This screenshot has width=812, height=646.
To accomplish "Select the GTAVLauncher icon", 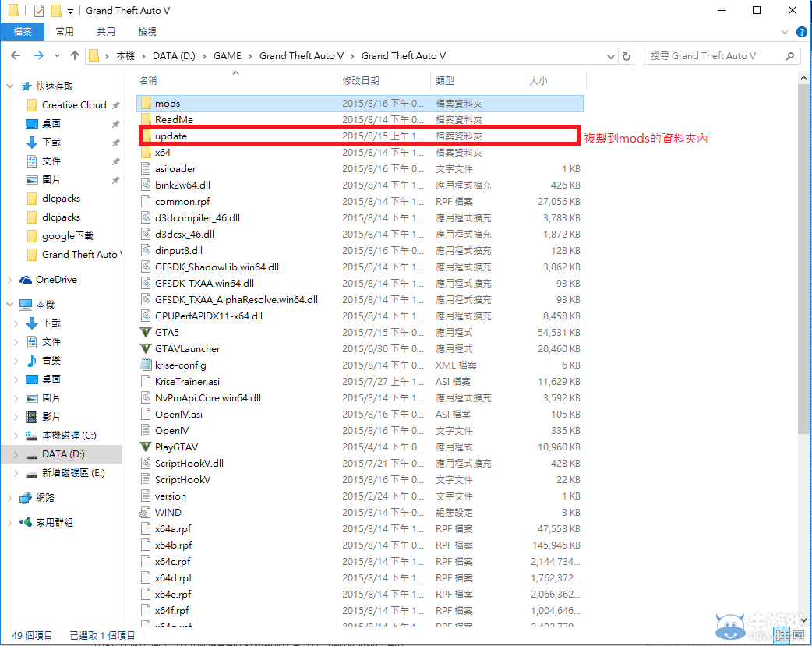I will pyautogui.click(x=145, y=348).
